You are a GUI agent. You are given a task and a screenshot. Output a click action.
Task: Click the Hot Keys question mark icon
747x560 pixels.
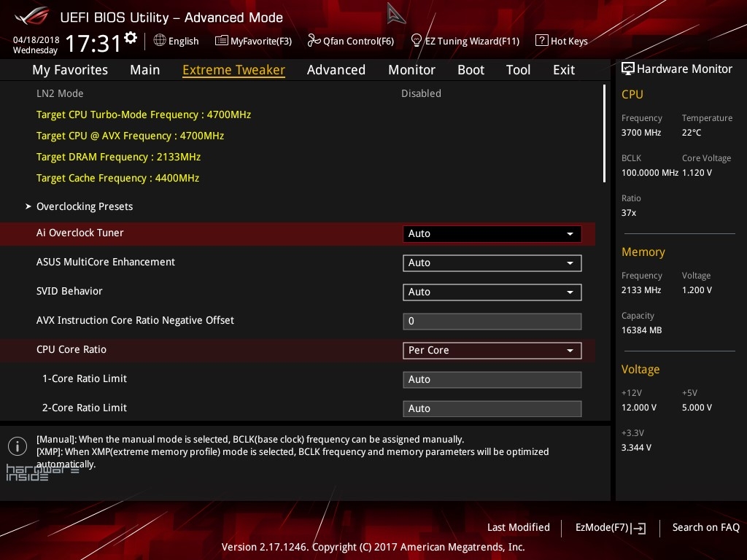(542, 41)
